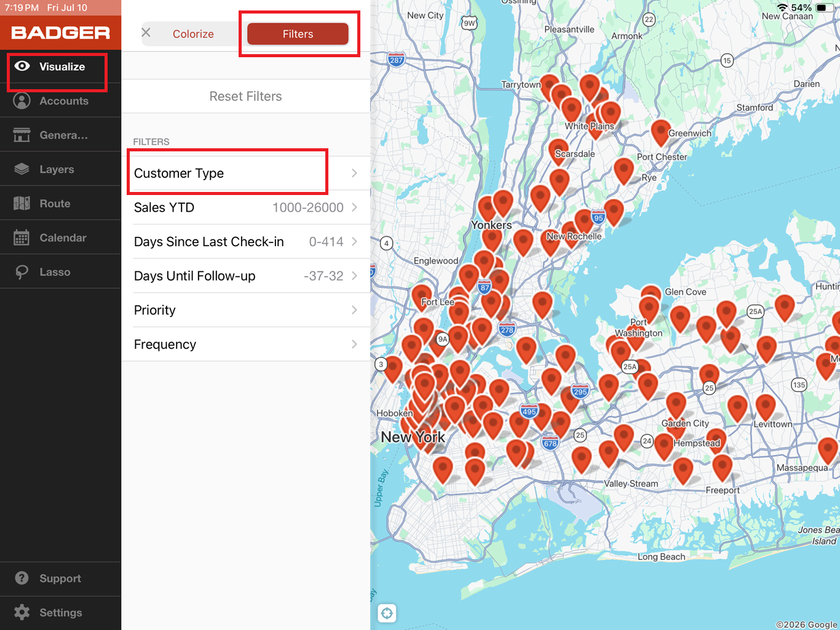Tap the map pin near Freeport
This screenshot has width=840, height=630.
[722, 469]
